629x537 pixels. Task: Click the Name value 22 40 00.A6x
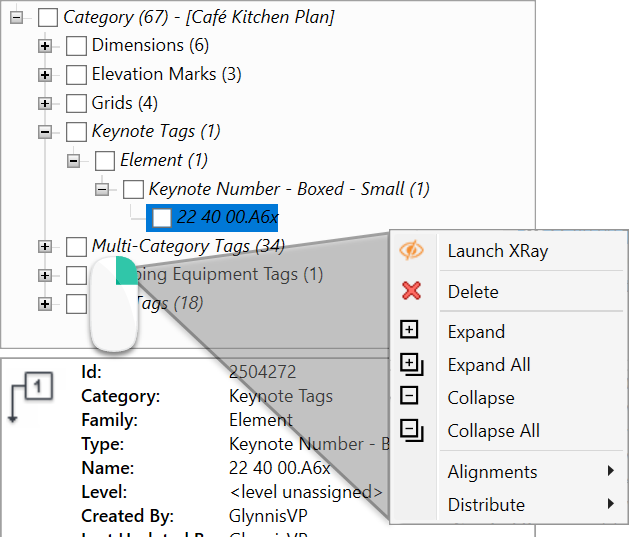[x=280, y=468]
